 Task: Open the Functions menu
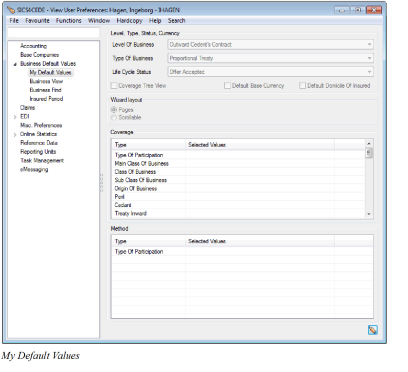click(69, 21)
